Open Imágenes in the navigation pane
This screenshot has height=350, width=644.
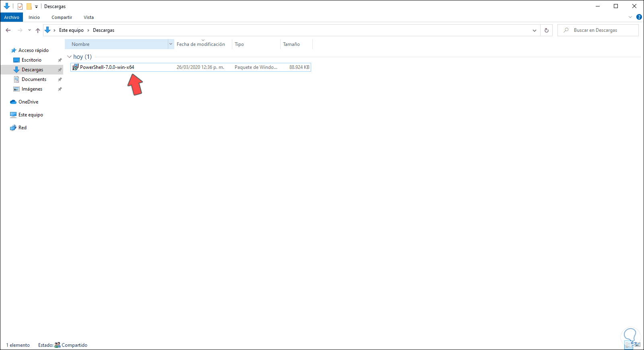[32, 89]
